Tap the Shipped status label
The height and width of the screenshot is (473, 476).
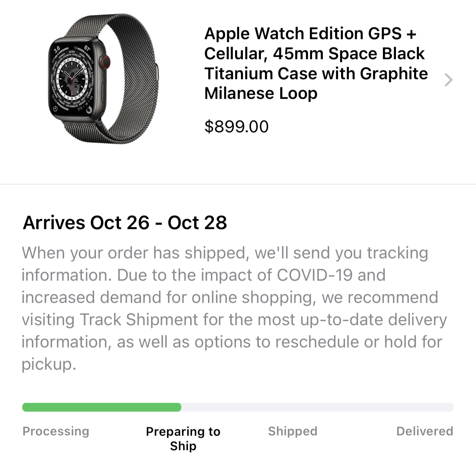coord(292,431)
